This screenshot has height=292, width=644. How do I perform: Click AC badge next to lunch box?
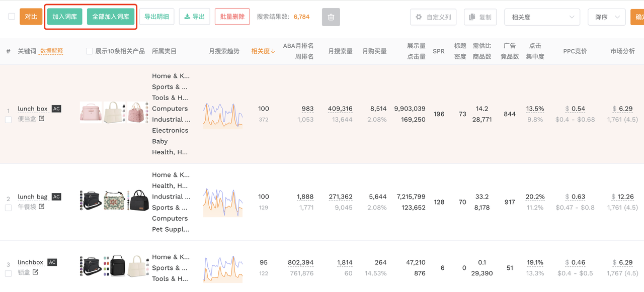coord(56,109)
